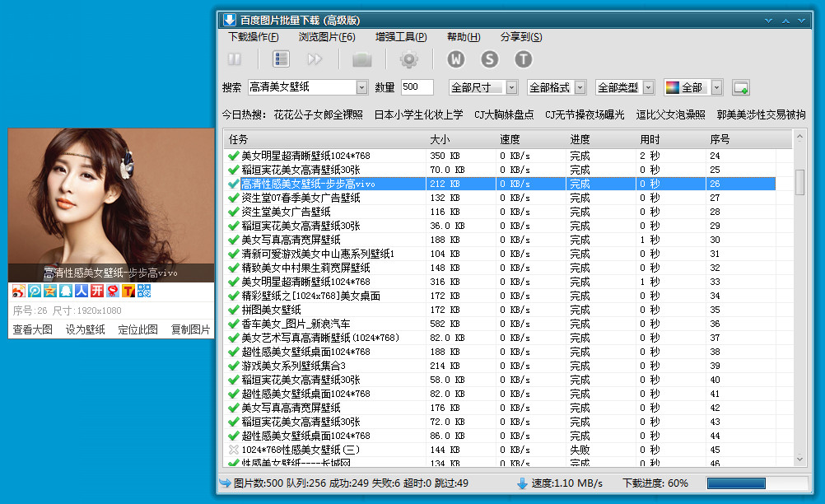Click the round S toolbar icon
This screenshot has width=825, height=504.
(x=490, y=59)
